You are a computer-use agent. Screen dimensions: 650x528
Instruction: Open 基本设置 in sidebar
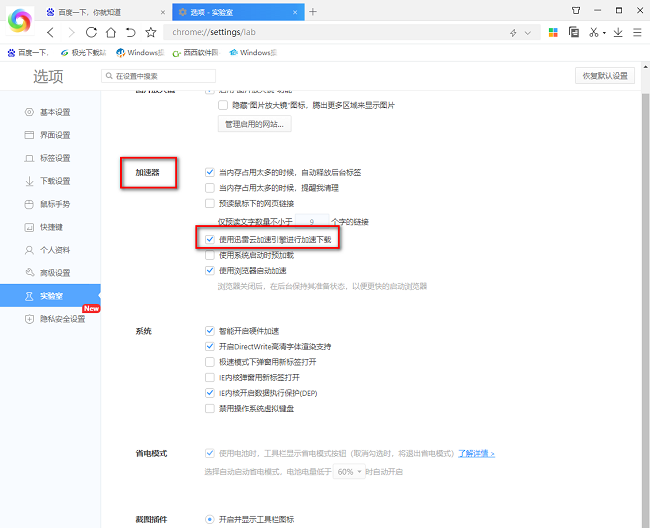tap(50, 112)
